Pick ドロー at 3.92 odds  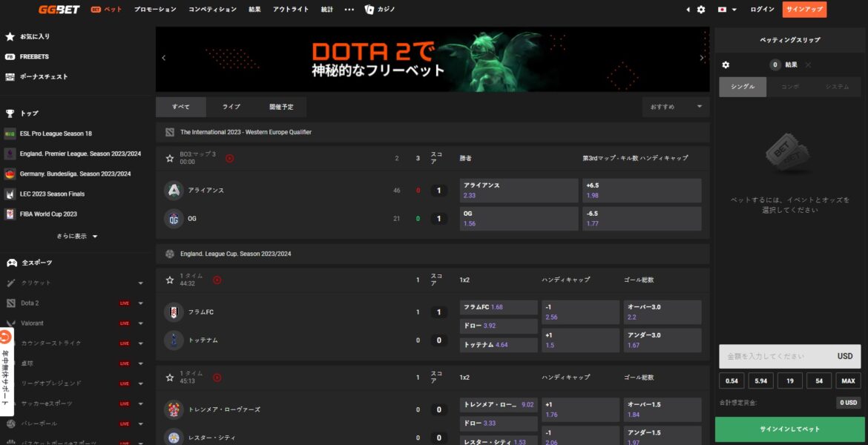pos(499,326)
